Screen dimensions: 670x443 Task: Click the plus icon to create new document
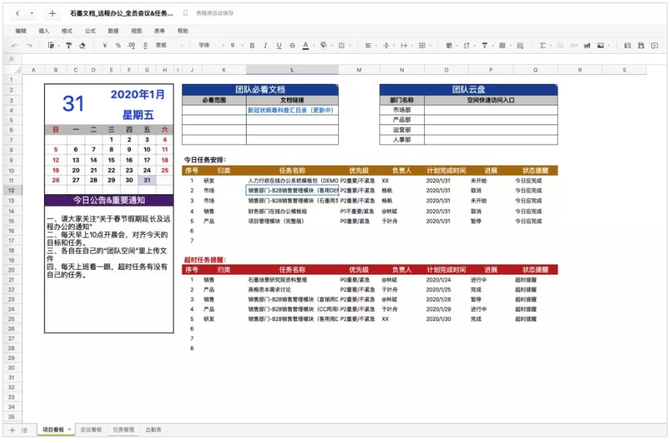coord(52,15)
